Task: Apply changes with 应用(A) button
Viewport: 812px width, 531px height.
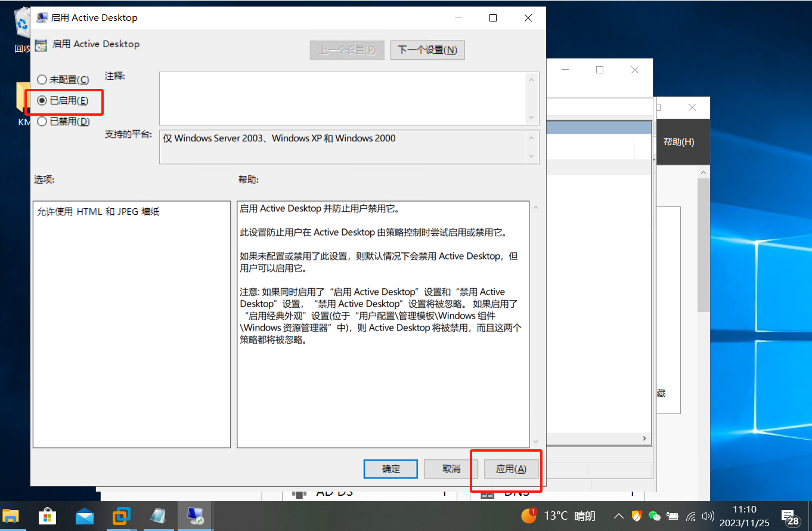Action: coord(512,469)
